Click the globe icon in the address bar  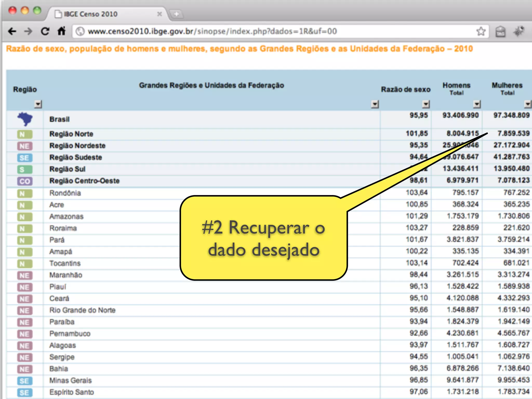coord(80,31)
